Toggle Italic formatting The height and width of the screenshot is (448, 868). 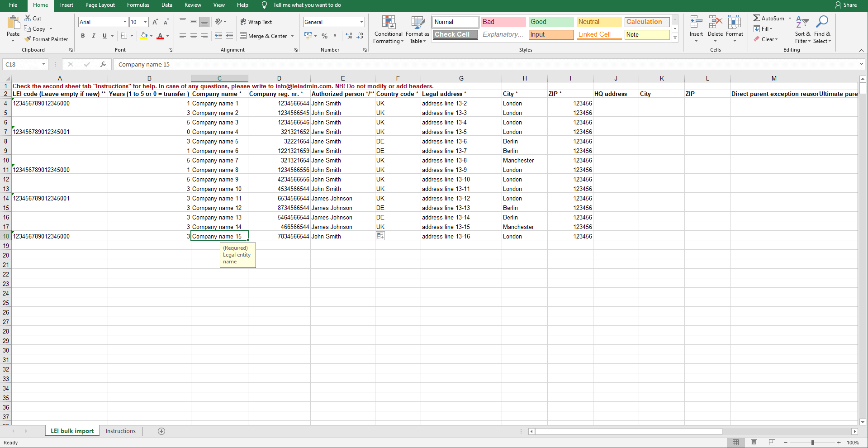click(94, 36)
